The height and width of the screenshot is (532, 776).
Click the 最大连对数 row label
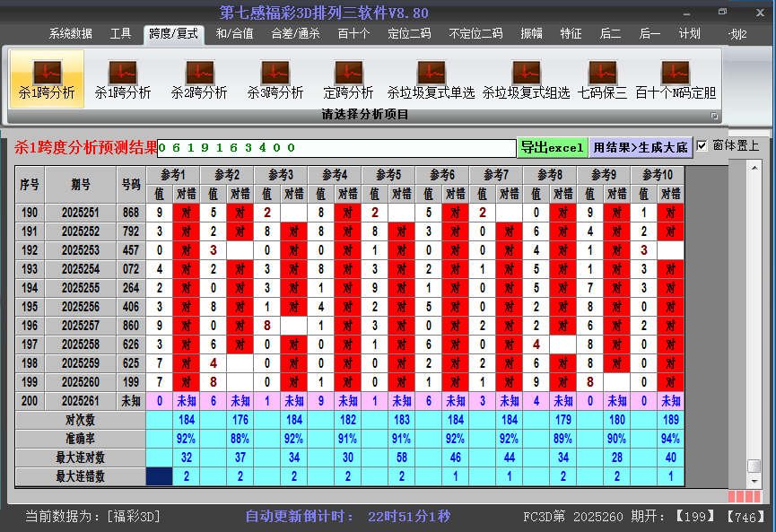80,458
